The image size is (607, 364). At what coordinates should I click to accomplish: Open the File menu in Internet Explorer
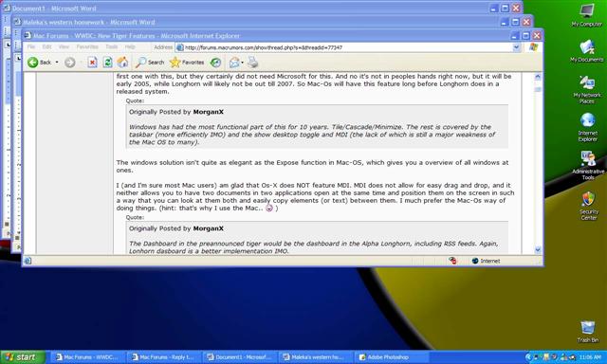pos(31,46)
